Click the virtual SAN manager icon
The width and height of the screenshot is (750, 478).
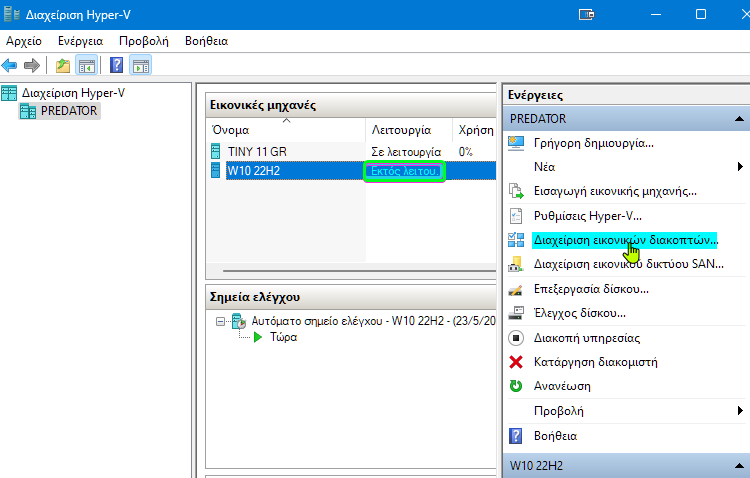pos(516,264)
